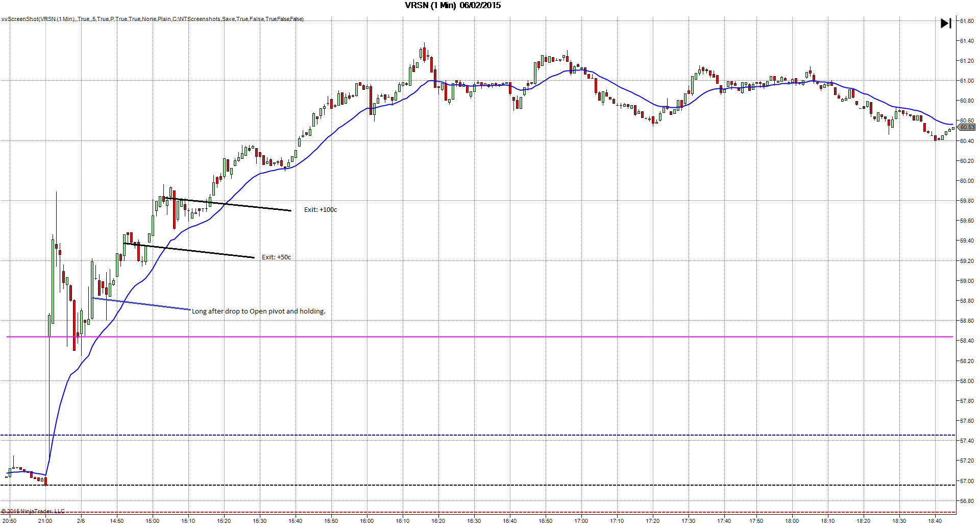The width and height of the screenshot is (980, 528).
Task: Click the 21:00 time axis label
Action: coord(45,521)
